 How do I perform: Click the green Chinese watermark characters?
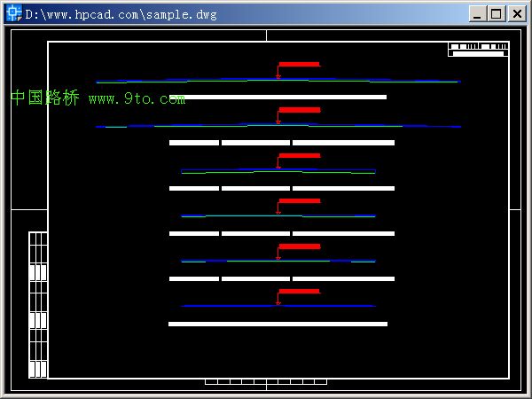pyautogui.click(x=44, y=98)
